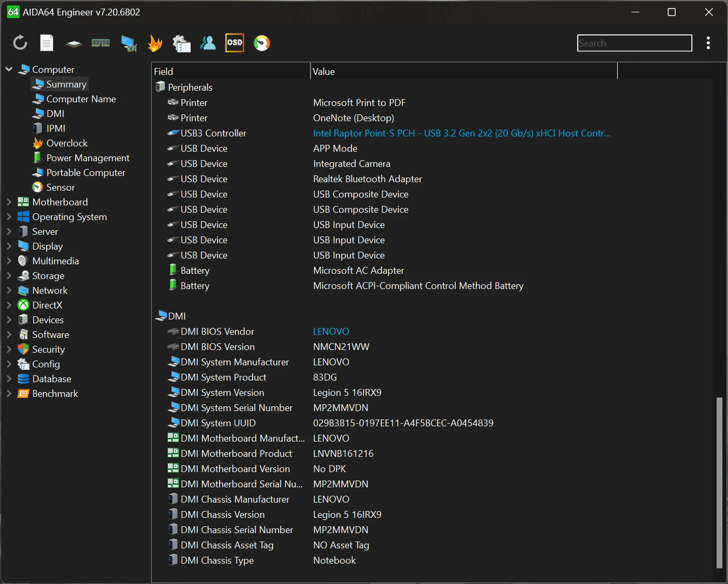The height and width of the screenshot is (584, 728).
Task: Click the Security shield icon
Action: click(x=23, y=349)
